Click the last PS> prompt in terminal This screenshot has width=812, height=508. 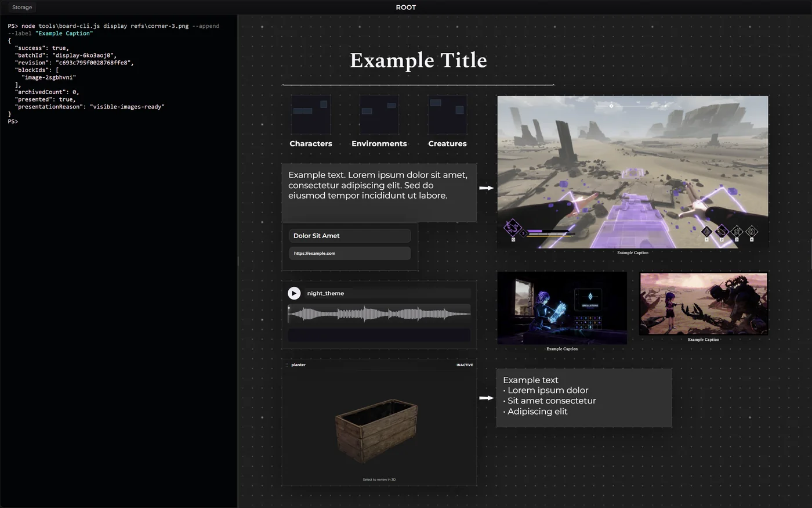tap(13, 121)
